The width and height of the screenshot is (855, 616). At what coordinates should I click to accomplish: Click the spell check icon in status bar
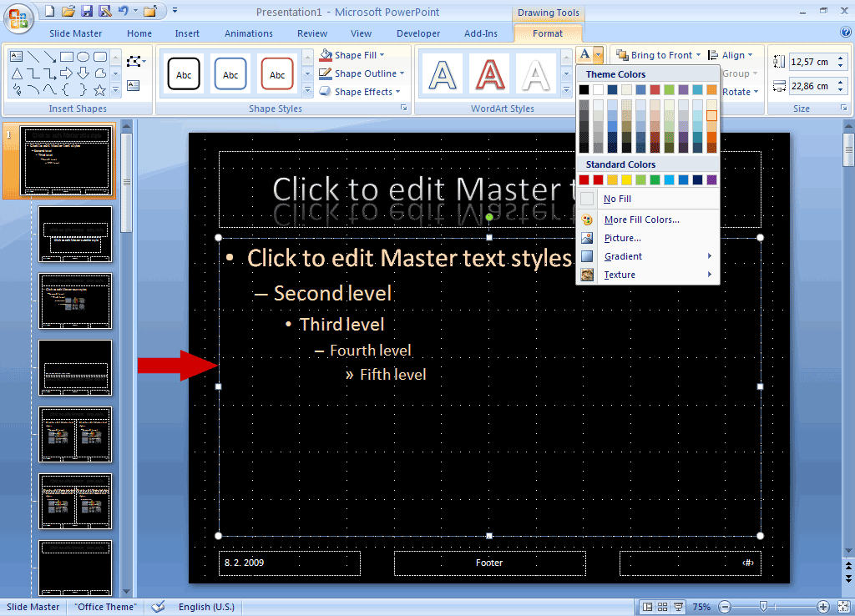(158, 607)
